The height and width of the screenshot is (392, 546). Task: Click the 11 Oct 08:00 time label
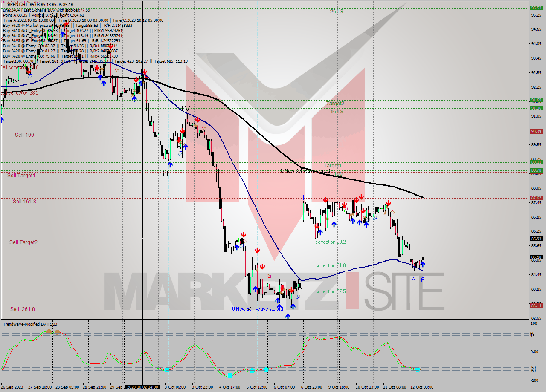394,387
